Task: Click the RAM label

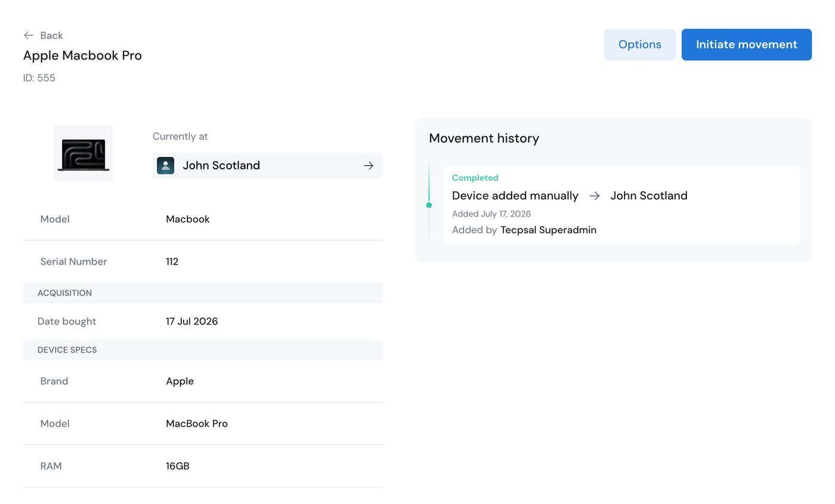Action: pyautogui.click(x=51, y=466)
